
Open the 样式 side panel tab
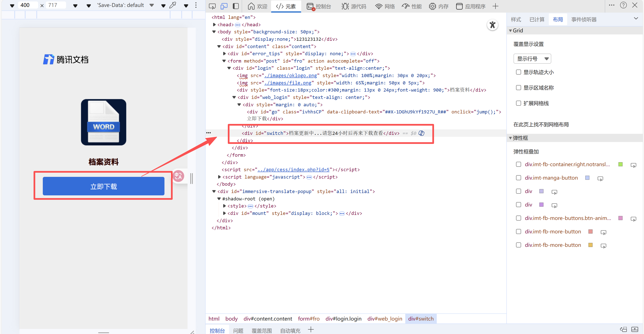(x=516, y=20)
